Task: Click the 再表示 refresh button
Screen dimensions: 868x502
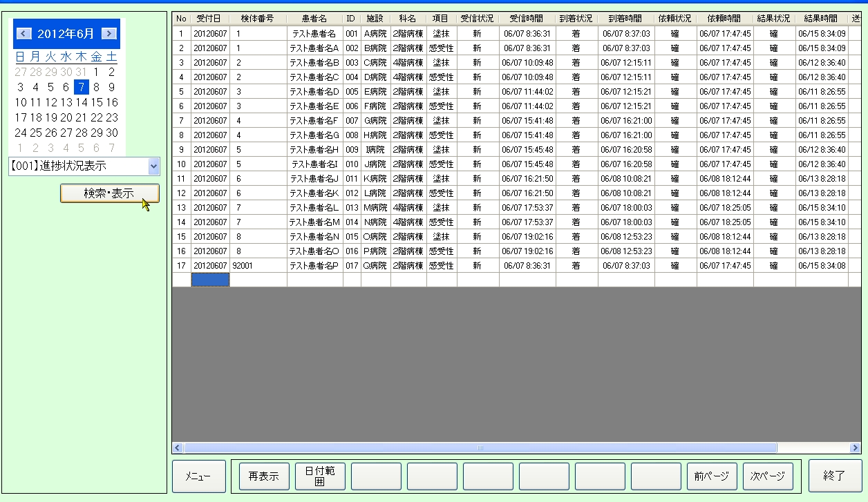Action: pos(263,476)
